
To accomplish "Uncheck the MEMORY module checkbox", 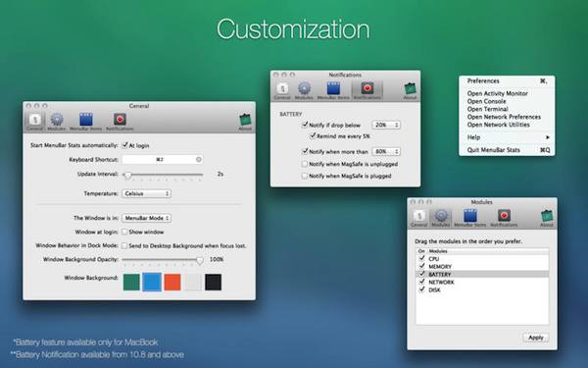I will click(421, 266).
